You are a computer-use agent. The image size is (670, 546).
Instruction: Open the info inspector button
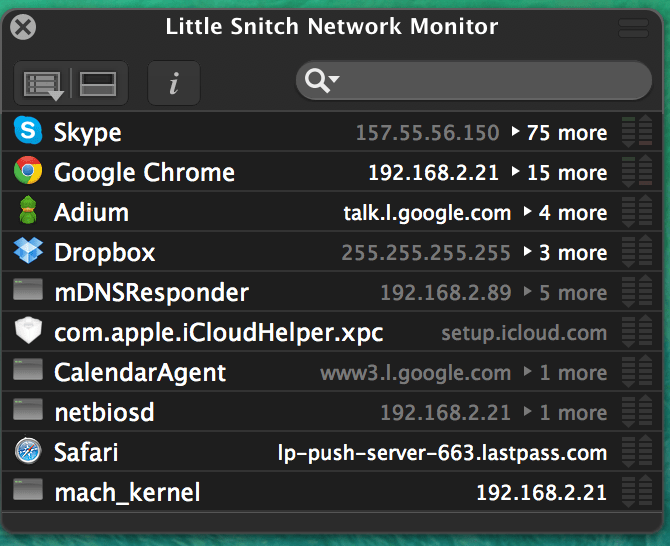click(173, 84)
